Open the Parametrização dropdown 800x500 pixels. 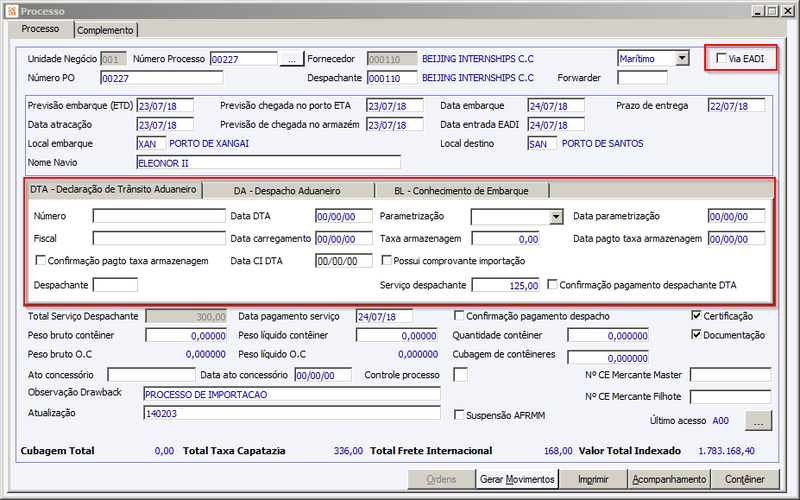(557, 216)
